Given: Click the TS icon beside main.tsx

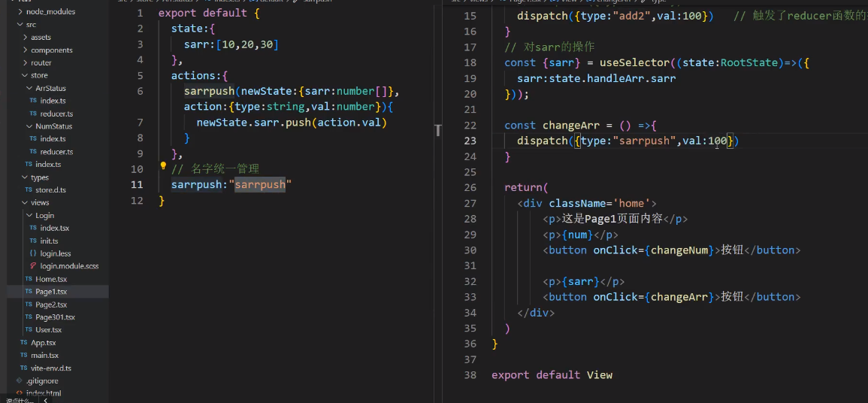Looking at the screenshot, I should coord(24,356).
